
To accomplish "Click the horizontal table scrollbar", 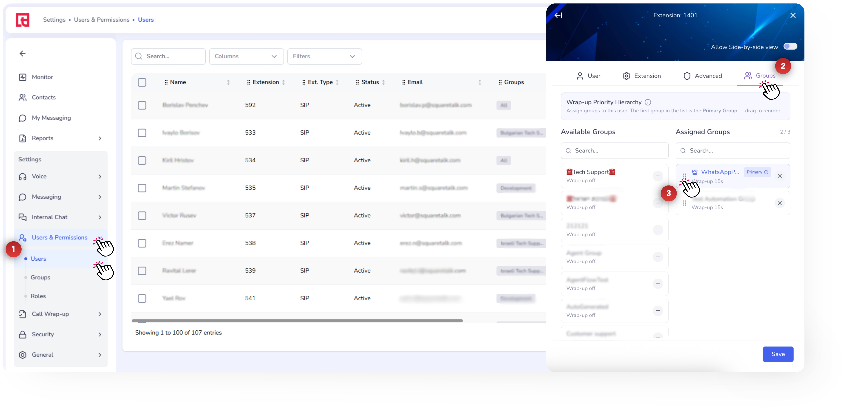I will (x=297, y=321).
